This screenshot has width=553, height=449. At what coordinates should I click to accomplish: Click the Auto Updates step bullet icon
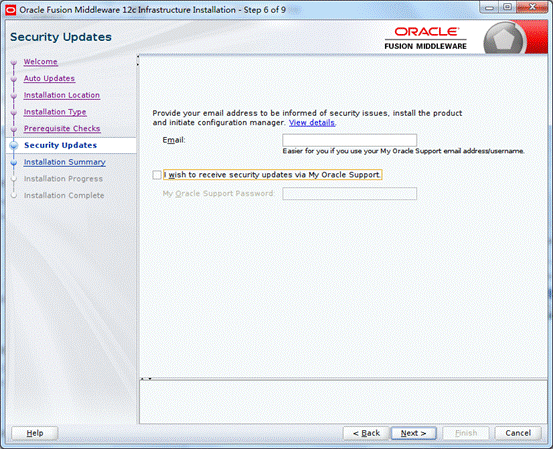coord(14,79)
